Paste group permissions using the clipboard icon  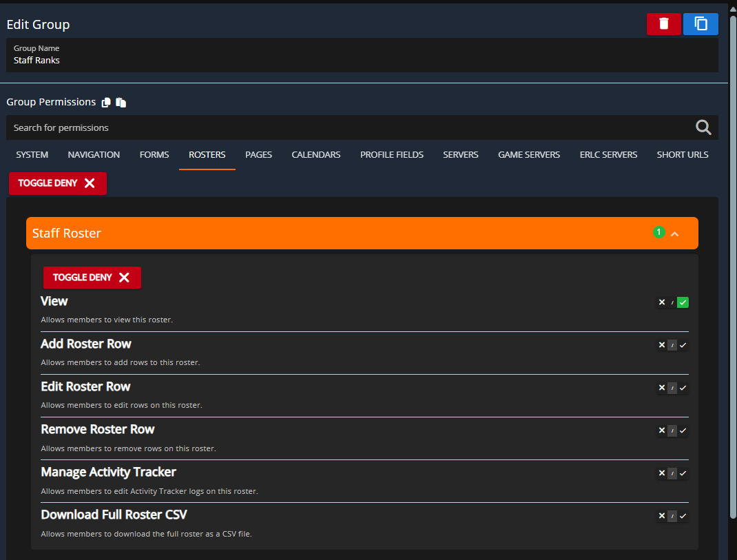pos(121,103)
